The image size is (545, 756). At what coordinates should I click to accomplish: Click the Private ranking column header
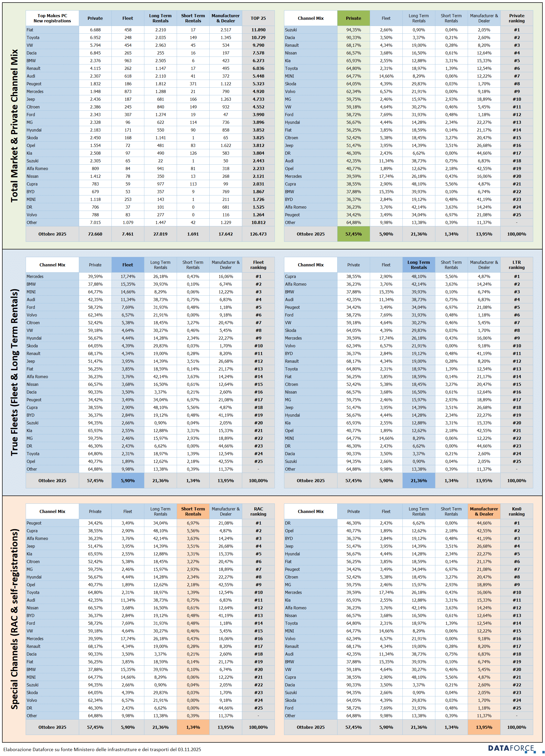tap(516, 18)
